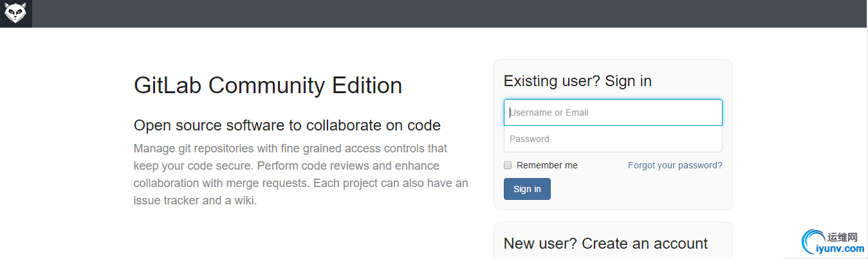Click the GitLab Community Edition heading
The width and height of the screenshot is (868, 259).
click(268, 85)
